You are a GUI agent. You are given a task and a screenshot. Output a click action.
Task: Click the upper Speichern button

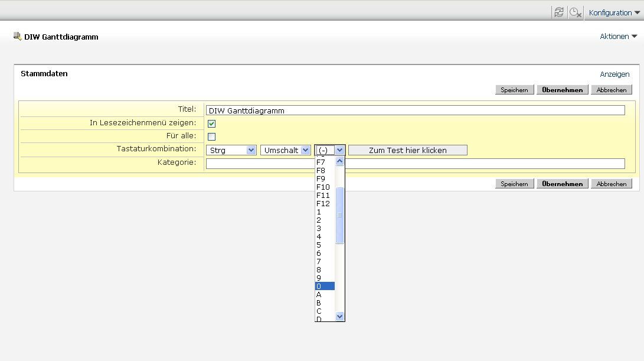(x=514, y=90)
